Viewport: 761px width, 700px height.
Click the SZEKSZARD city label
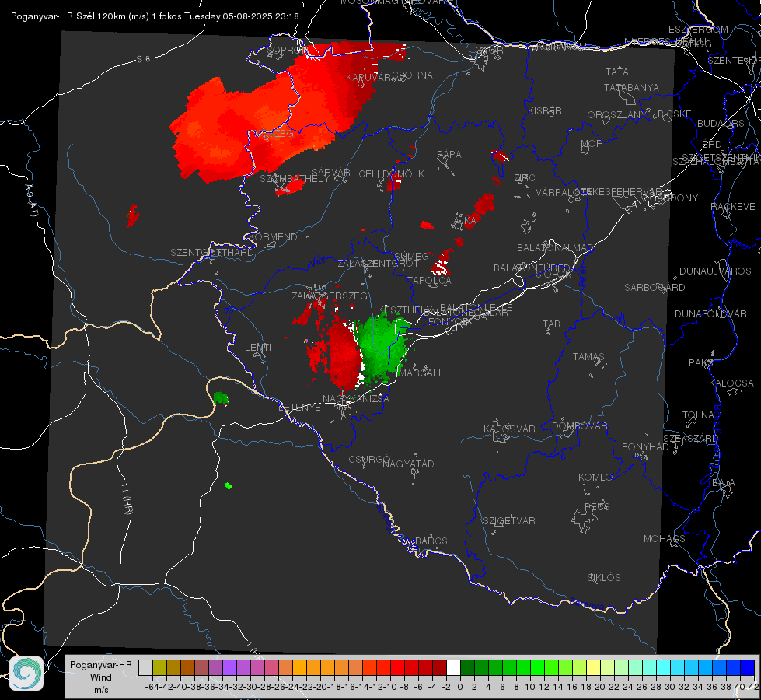689,438
